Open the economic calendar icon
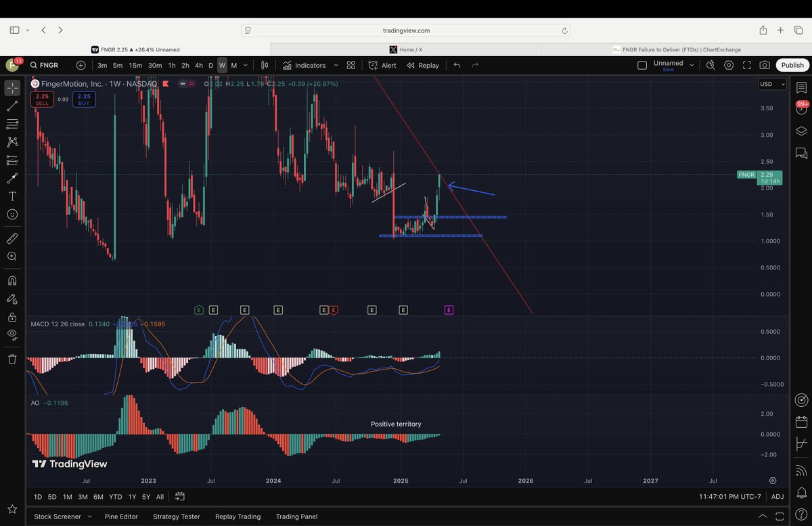This screenshot has height=526, width=812. [x=802, y=422]
